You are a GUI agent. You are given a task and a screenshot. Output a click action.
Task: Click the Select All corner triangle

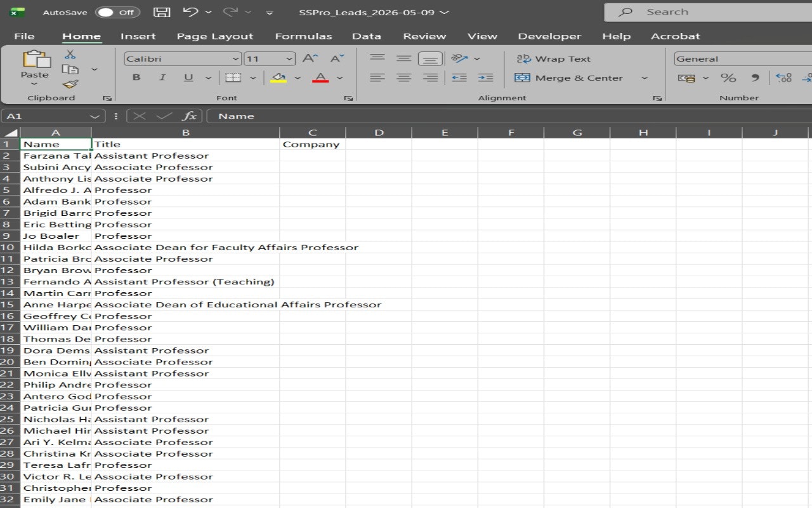point(10,133)
